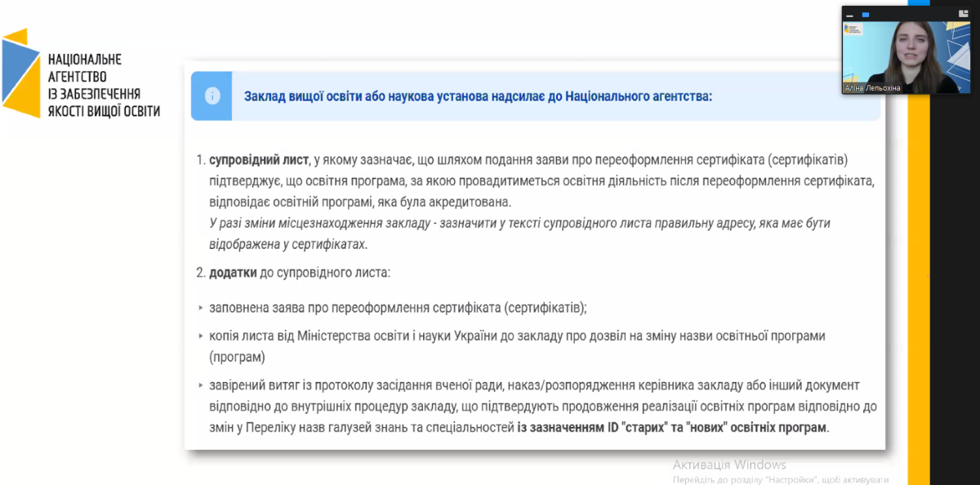The width and height of the screenshot is (980, 485).
Task: Click the blue info icon in the banner
Action: [212, 96]
